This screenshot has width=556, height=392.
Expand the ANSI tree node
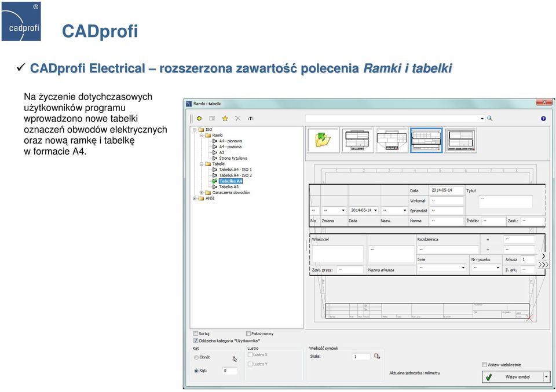195,199
